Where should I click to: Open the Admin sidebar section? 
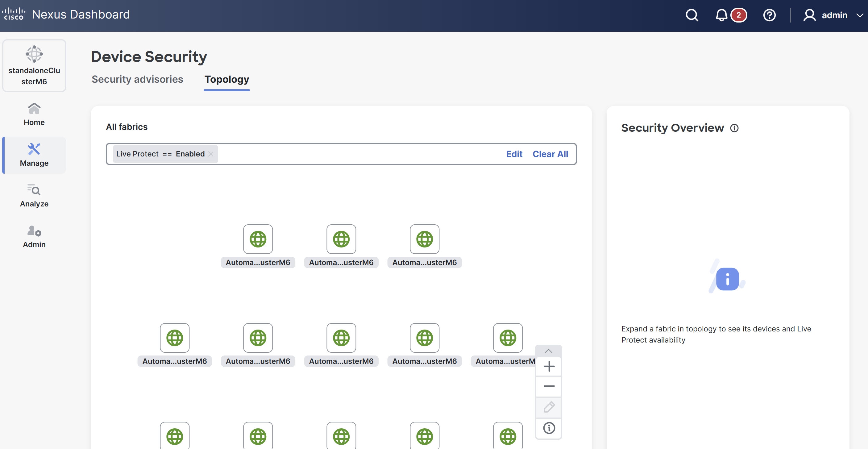click(x=34, y=237)
